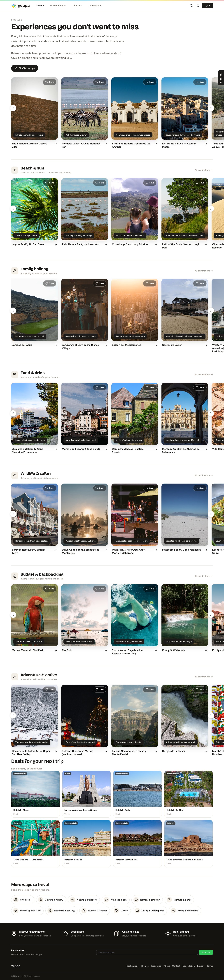Open the Feedback side tab
This screenshot has width=224, height=980.
pyautogui.click(x=221, y=78)
